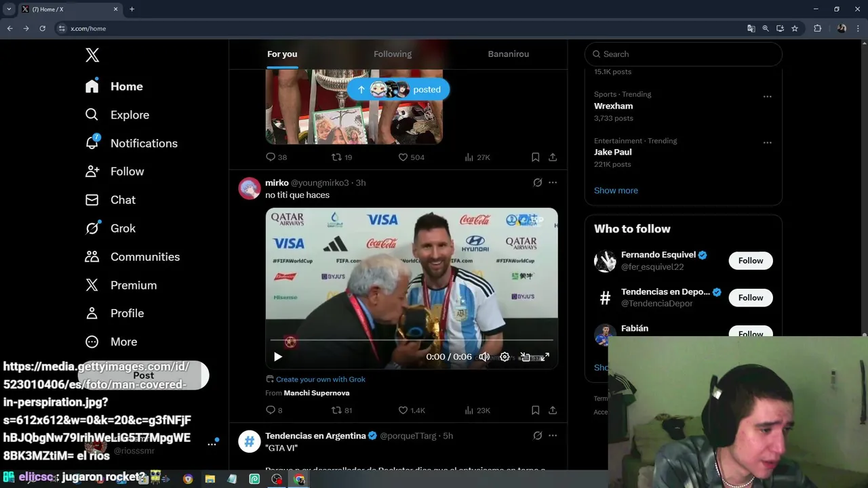The image size is (868, 488).
Task: Mute the video volume
Action: tap(484, 357)
